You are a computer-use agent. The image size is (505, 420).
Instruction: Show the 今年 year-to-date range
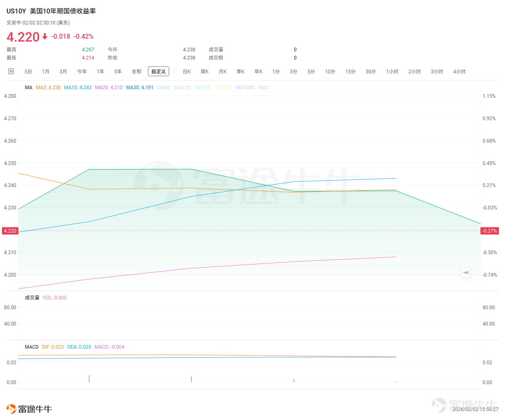point(82,72)
